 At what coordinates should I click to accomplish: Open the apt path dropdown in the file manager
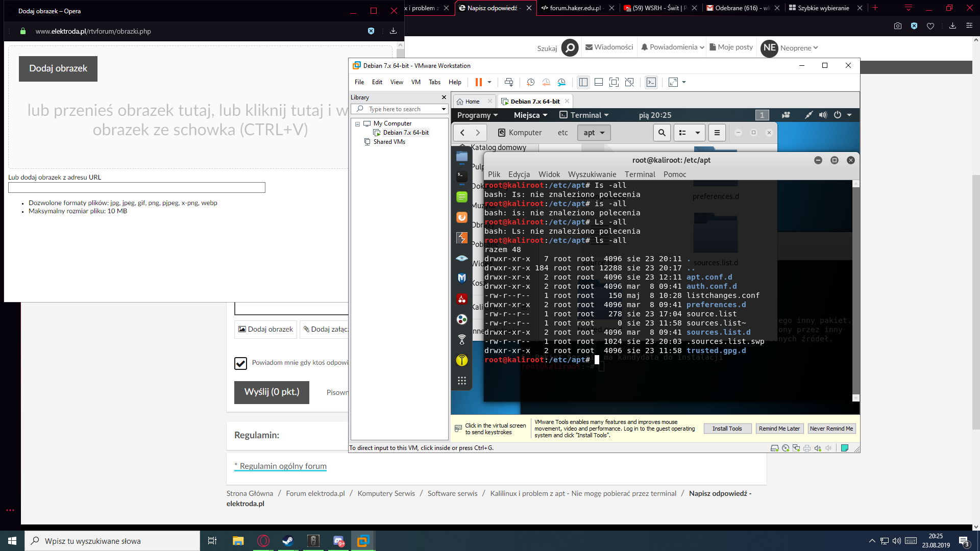[594, 133]
